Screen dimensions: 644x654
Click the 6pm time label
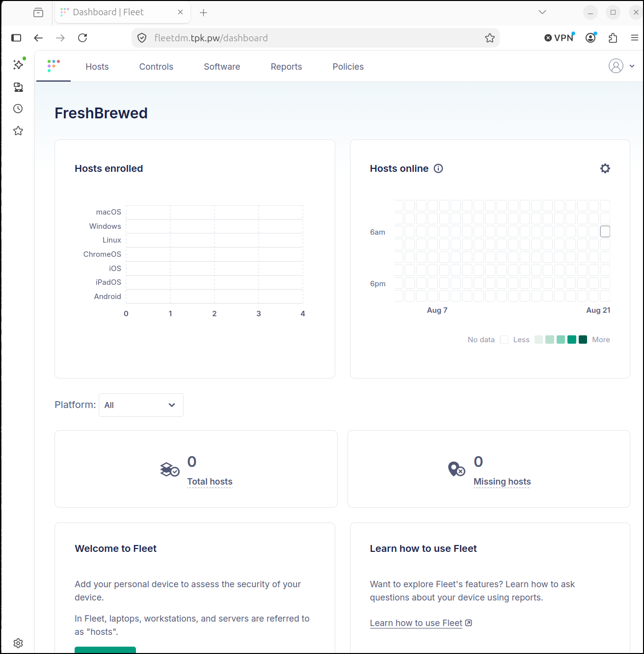click(377, 284)
